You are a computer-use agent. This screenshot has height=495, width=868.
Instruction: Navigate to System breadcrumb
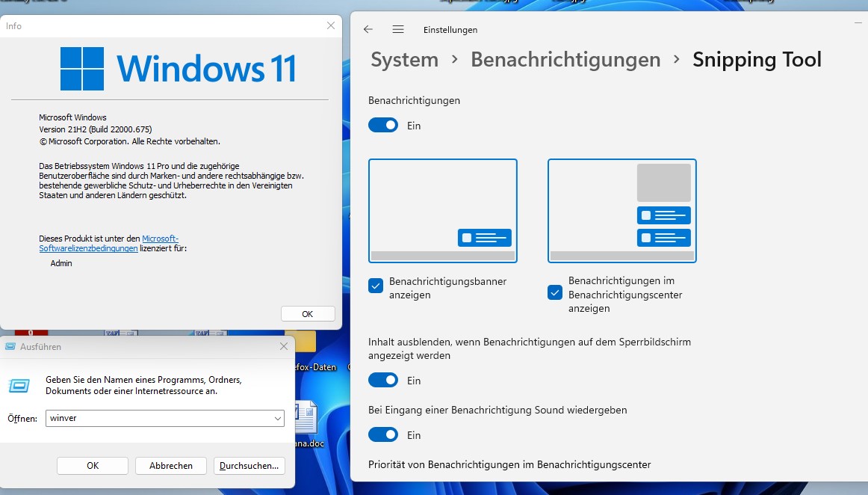pos(404,59)
